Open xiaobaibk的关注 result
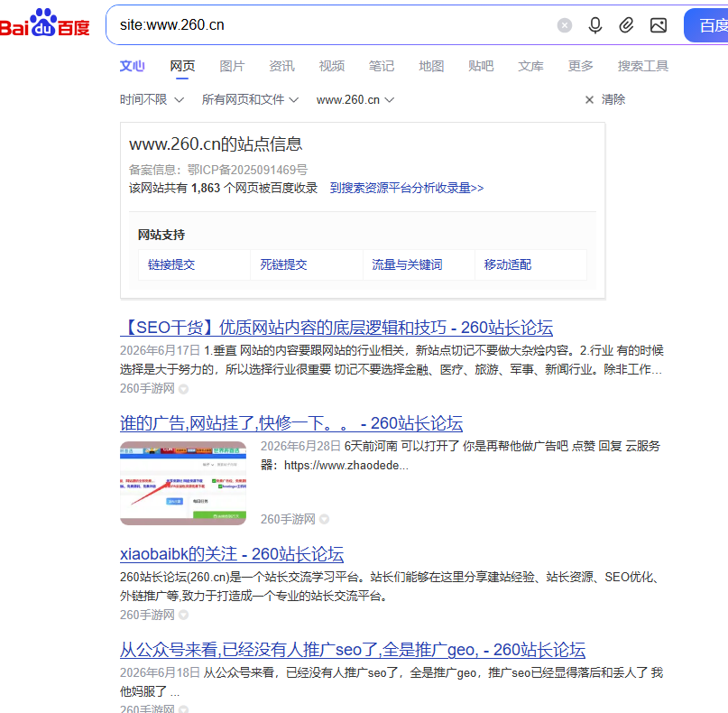The height and width of the screenshot is (713, 728). [232, 554]
